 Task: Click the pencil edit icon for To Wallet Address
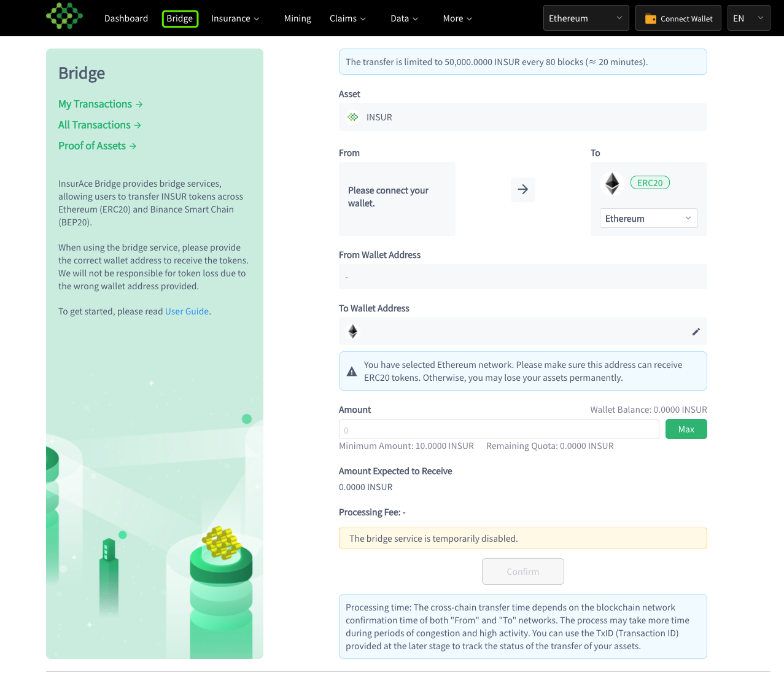(x=696, y=332)
